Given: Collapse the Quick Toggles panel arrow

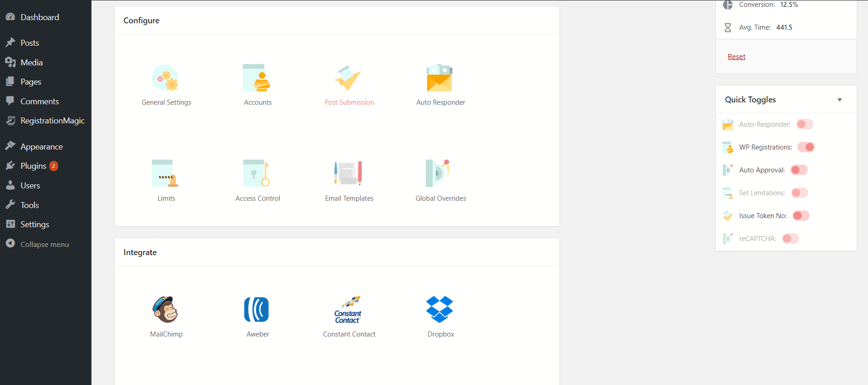Looking at the screenshot, I should (x=840, y=100).
